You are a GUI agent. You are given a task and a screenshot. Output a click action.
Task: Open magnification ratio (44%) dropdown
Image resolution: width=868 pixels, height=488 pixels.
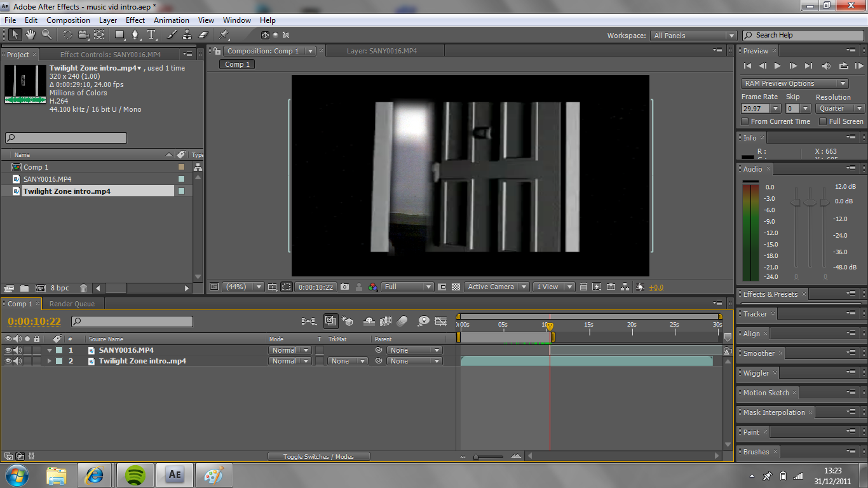pos(243,287)
